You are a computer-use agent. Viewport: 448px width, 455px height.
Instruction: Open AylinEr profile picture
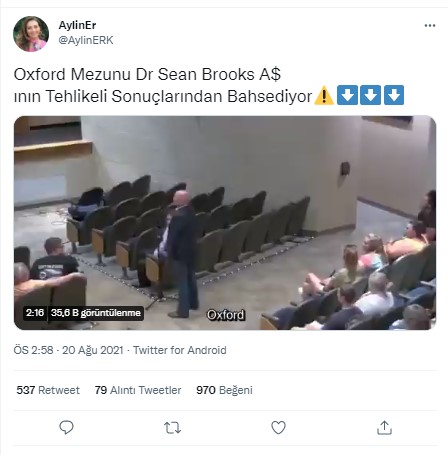31,34
